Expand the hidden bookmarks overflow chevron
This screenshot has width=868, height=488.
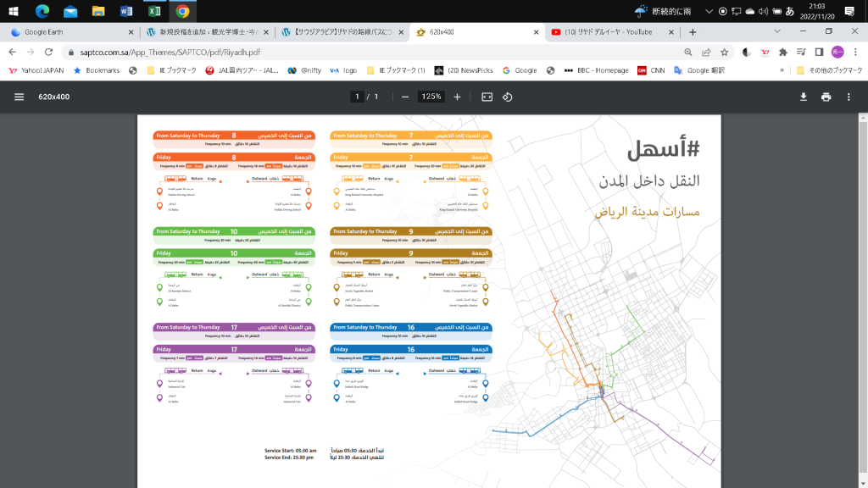tap(781, 70)
